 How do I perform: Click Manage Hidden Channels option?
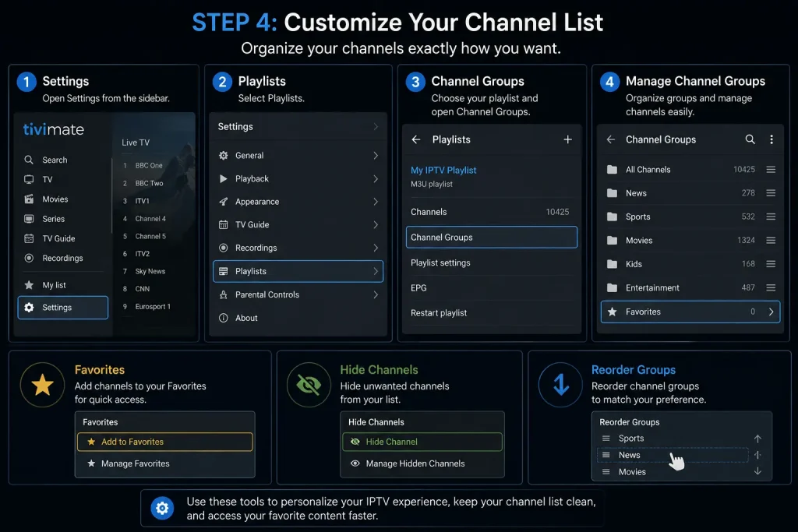tap(422, 463)
